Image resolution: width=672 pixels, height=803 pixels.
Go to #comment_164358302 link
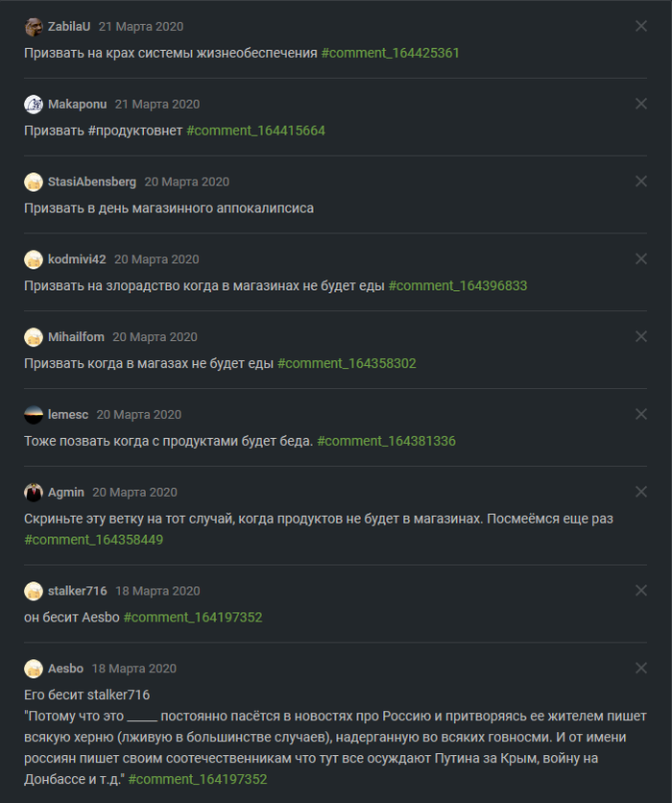point(347,363)
